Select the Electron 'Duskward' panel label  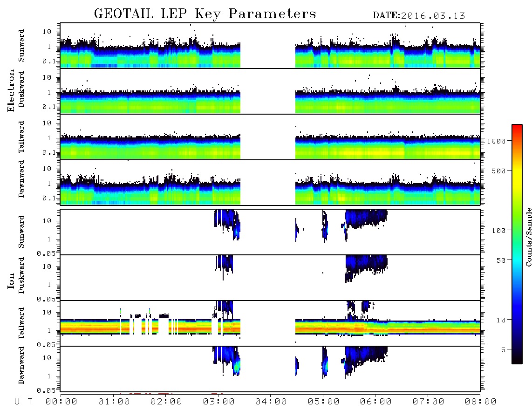(21, 89)
